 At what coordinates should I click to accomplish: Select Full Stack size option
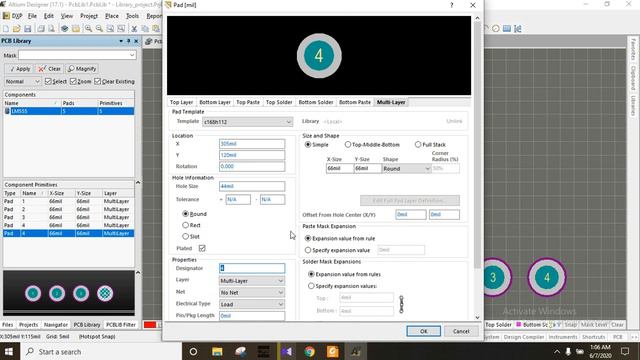(418, 144)
